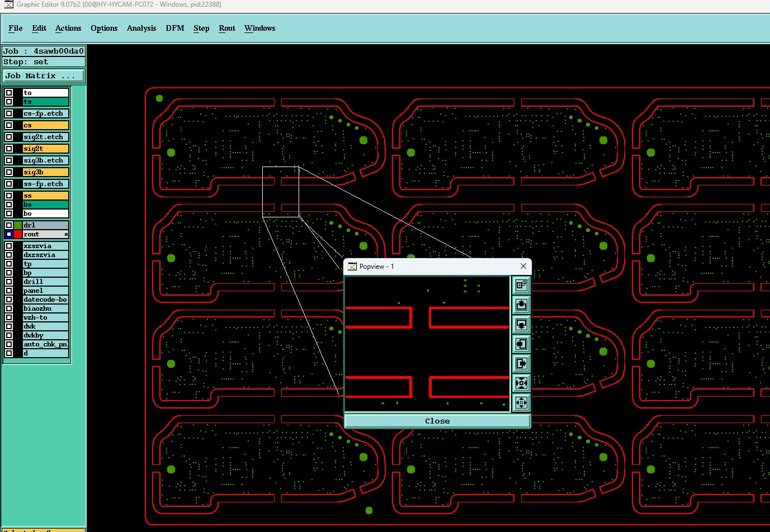
Task: Pan the Popview left with the left-arrow icon
Action: [521, 344]
